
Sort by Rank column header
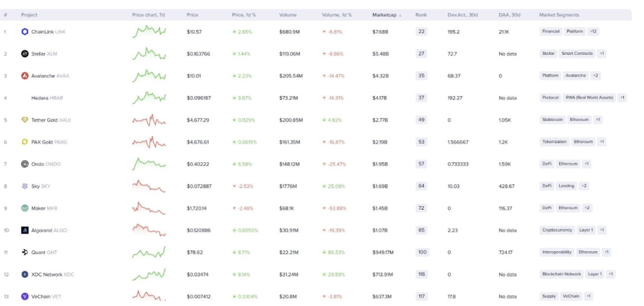tap(421, 15)
